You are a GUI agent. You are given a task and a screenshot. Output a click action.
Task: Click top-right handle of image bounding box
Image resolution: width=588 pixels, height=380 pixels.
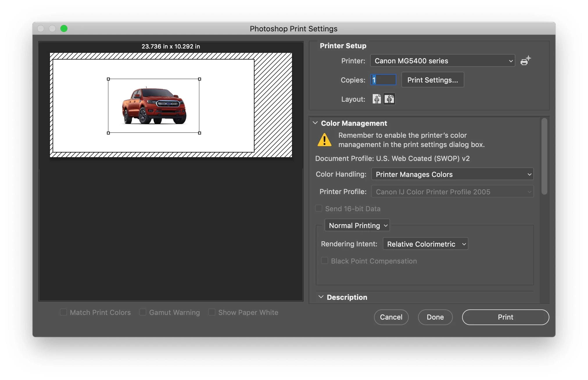[x=200, y=79]
